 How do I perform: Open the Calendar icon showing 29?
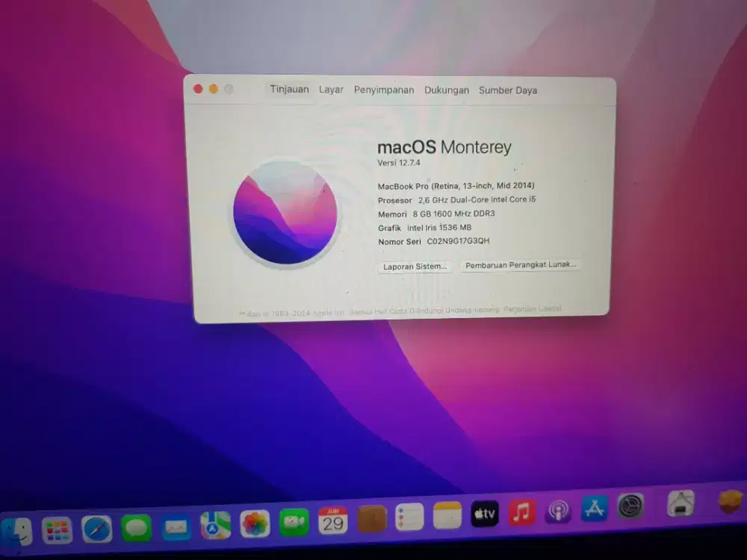pyautogui.click(x=333, y=520)
